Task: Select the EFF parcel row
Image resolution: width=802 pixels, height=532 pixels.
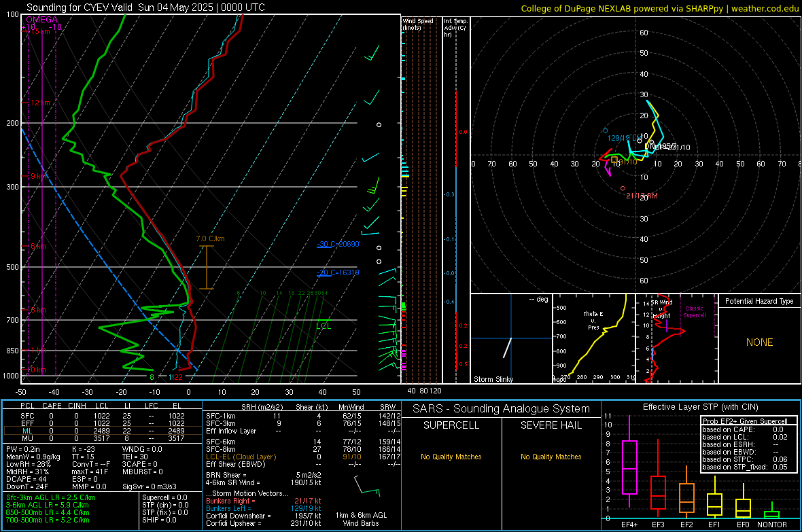Action: click(x=103, y=423)
